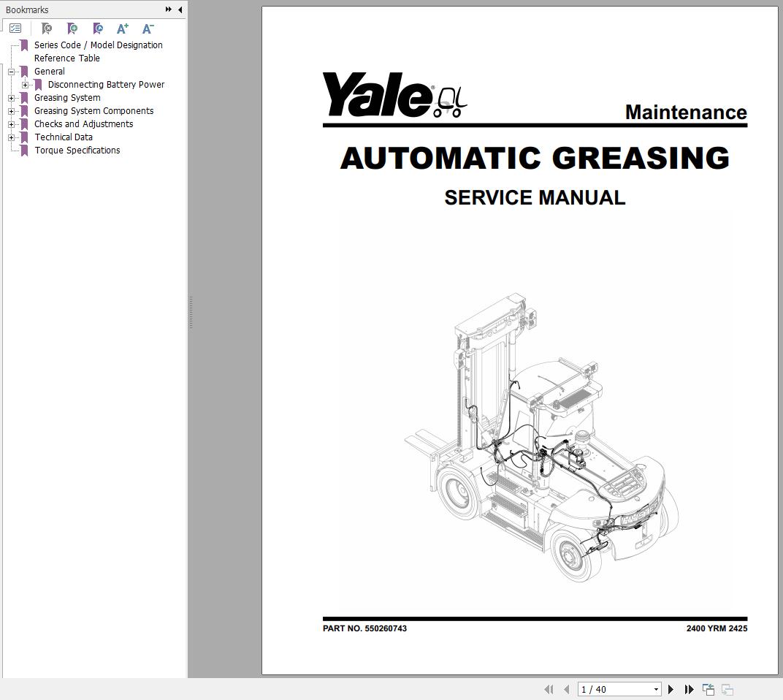Open the page number dropdown arrow
Image resolution: width=783 pixels, height=700 pixels.
coord(656,690)
